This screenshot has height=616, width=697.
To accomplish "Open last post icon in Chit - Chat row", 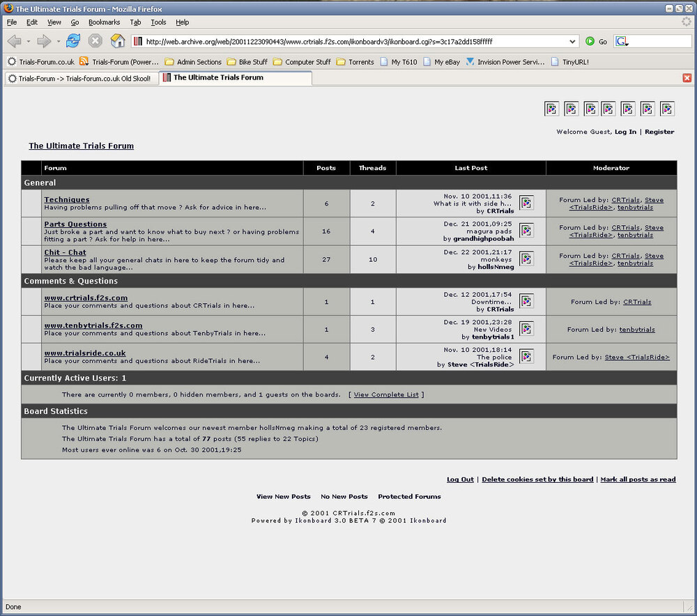I will click(x=526, y=259).
